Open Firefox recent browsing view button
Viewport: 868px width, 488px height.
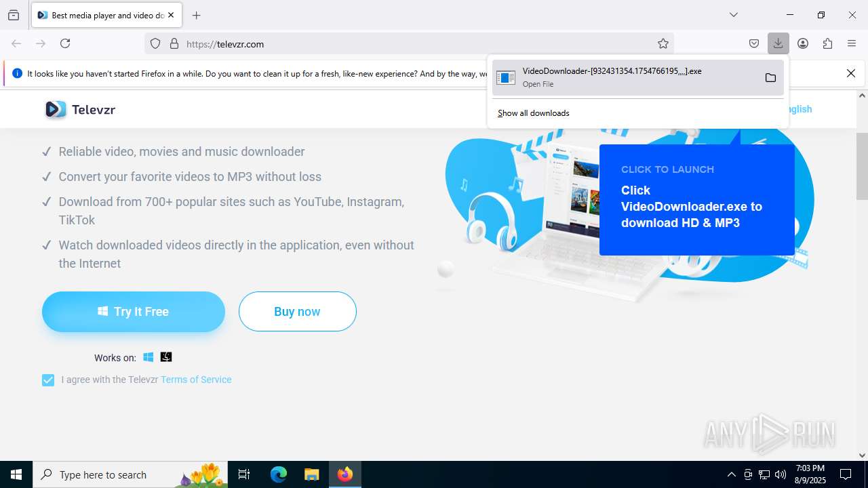pyautogui.click(x=14, y=15)
